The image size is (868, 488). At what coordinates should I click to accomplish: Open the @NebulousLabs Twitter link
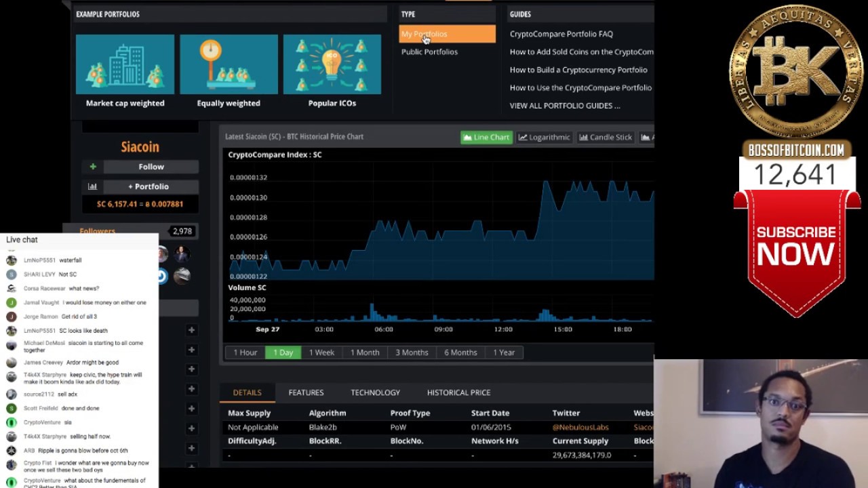coord(580,428)
